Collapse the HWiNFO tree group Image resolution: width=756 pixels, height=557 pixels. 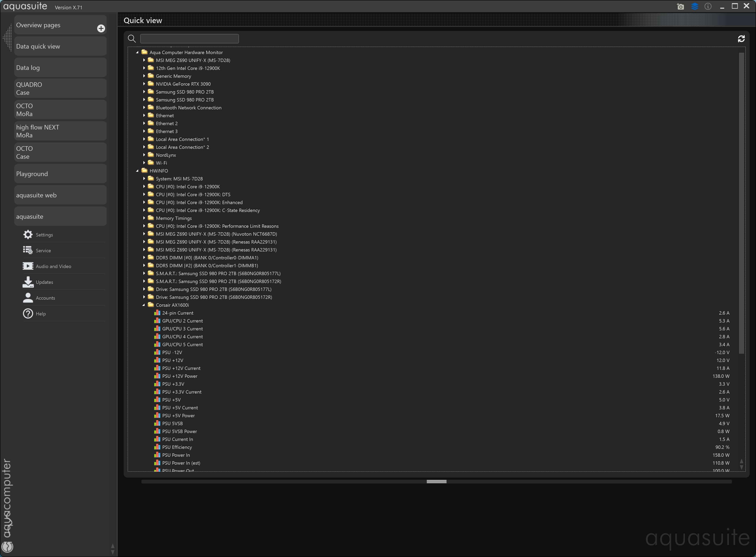pyautogui.click(x=137, y=171)
